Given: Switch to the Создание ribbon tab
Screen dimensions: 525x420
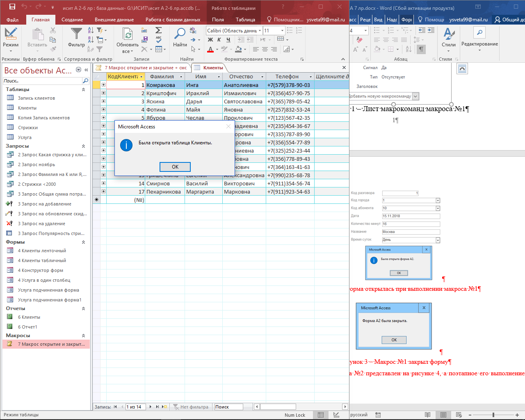Looking at the screenshot, I should pyautogui.click(x=72, y=20).
